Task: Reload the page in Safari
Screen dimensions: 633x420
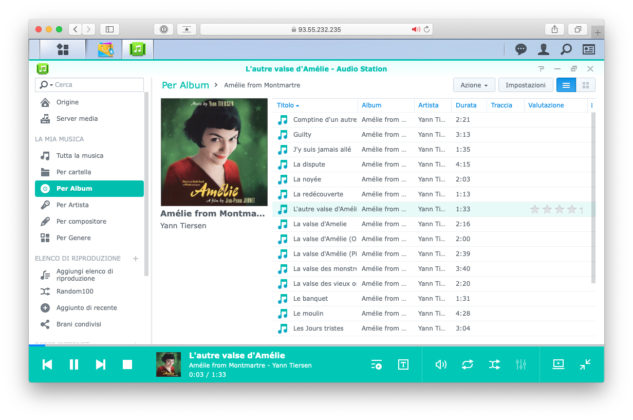Action: [427, 29]
